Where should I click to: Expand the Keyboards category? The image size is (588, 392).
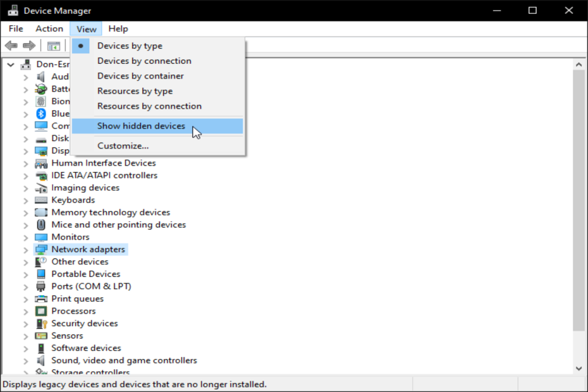[25, 201]
